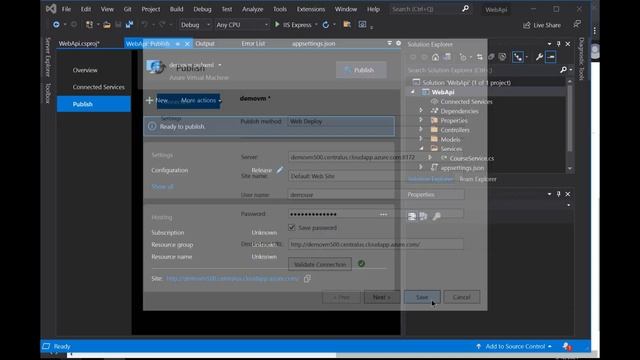Open the Any CPU platform dropdown
The width and height of the screenshot is (640, 360).
pyautogui.click(x=242, y=25)
